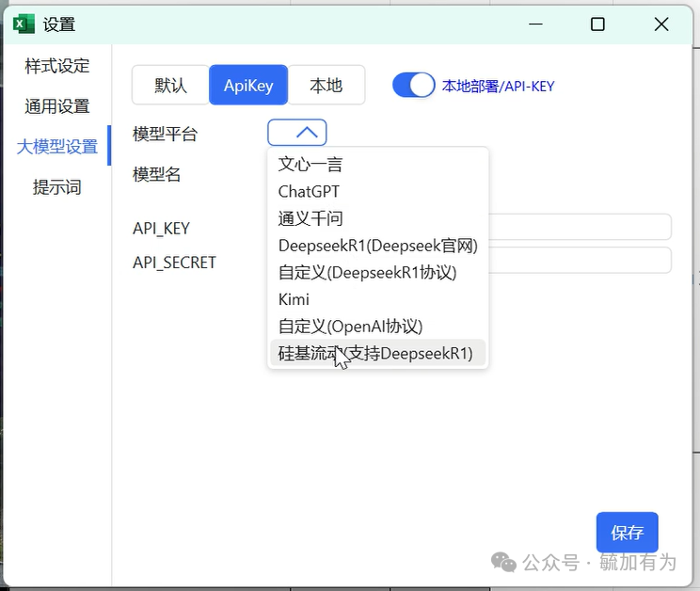Switch to the 本地 tab
Image resolution: width=700 pixels, height=591 pixels.
point(326,85)
